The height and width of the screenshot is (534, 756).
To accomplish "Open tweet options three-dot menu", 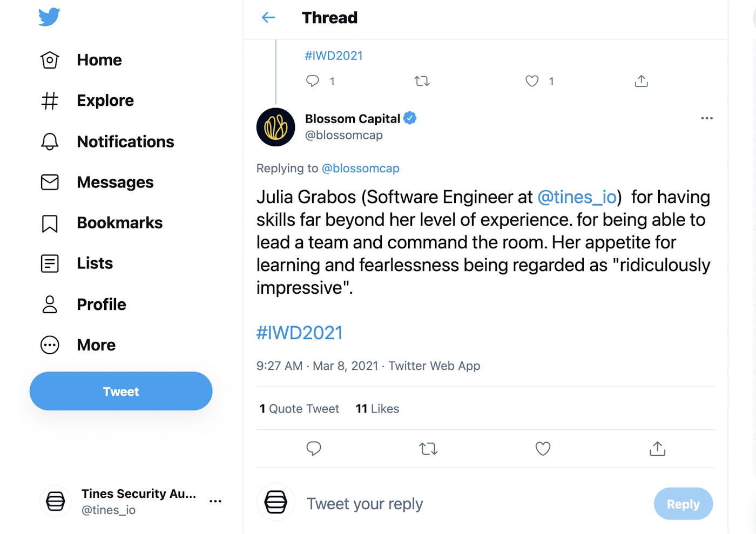I will coord(707,118).
